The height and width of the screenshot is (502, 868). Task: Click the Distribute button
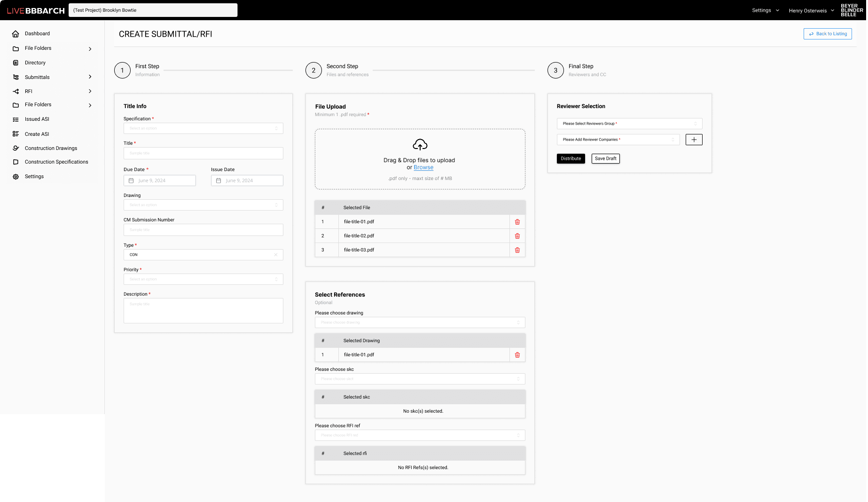click(x=571, y=158)
